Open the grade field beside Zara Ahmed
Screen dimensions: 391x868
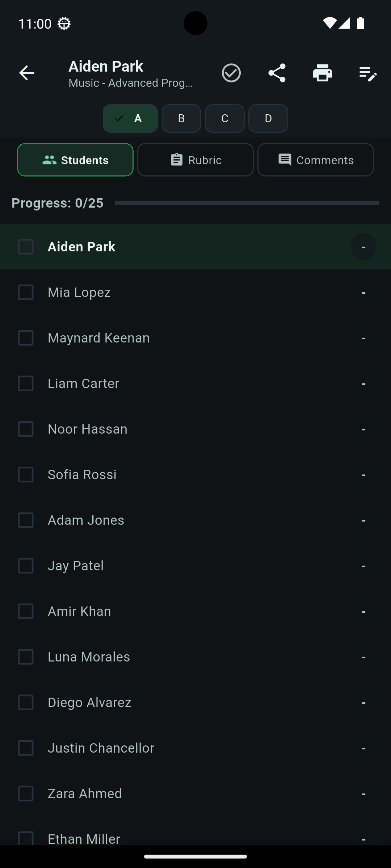point(363,793)
